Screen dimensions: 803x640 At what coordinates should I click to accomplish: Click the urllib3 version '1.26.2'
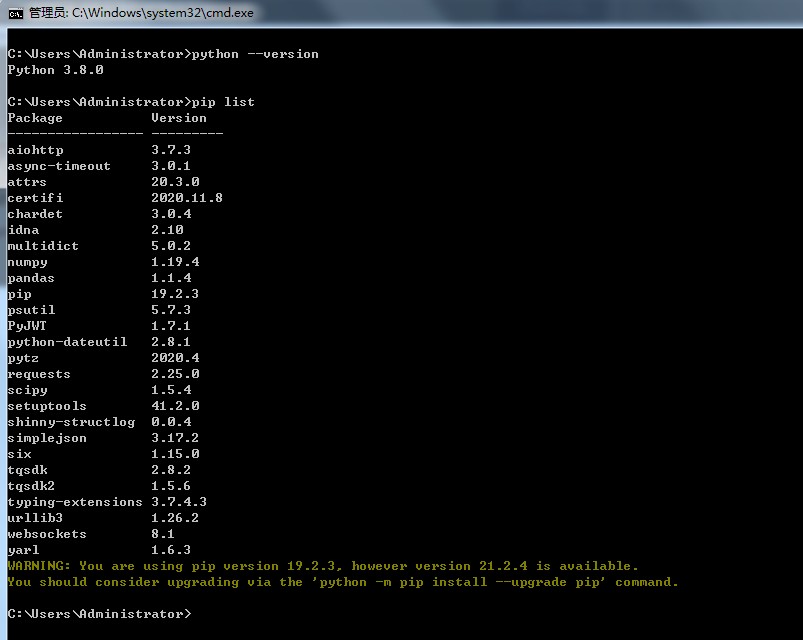click(175, 518)
